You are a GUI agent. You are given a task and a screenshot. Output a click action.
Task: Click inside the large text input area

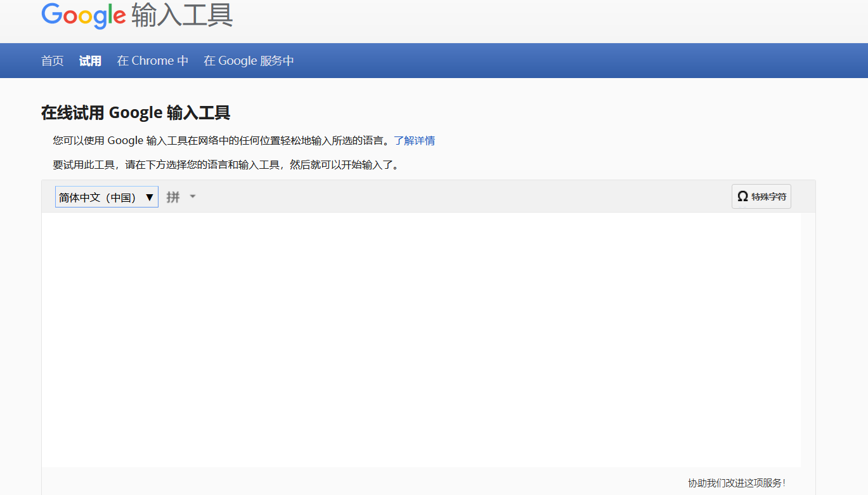click(x=421, y=340)
